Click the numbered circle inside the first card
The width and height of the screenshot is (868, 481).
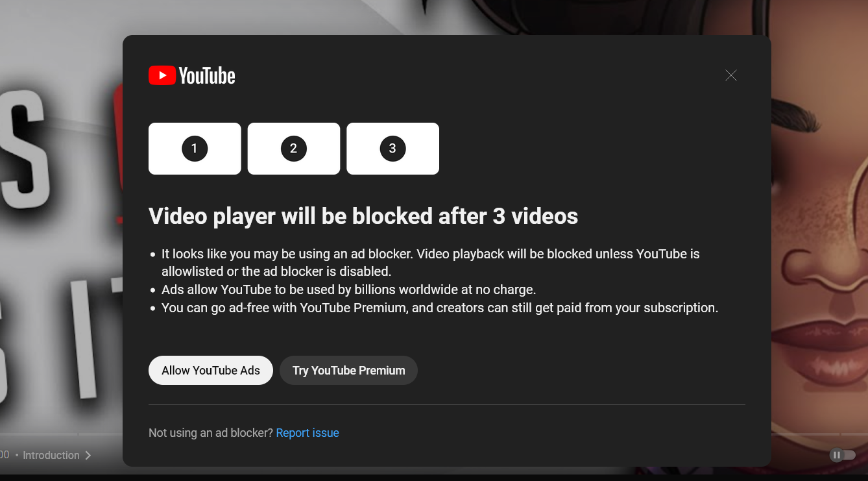195,149
